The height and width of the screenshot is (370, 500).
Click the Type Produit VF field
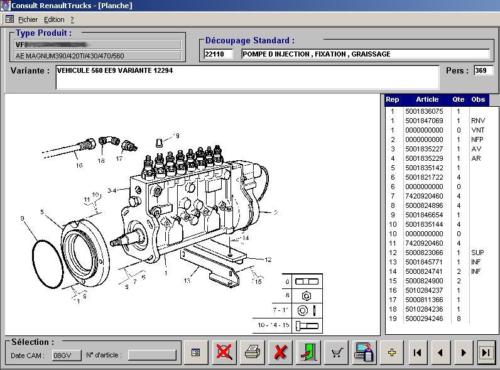(x=98, y=45)
